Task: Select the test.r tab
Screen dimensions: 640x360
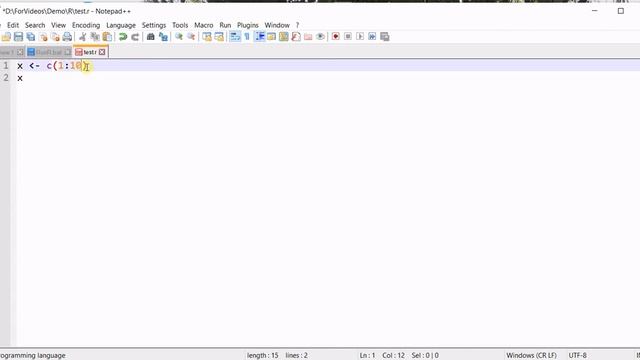Action: point(90,52)
